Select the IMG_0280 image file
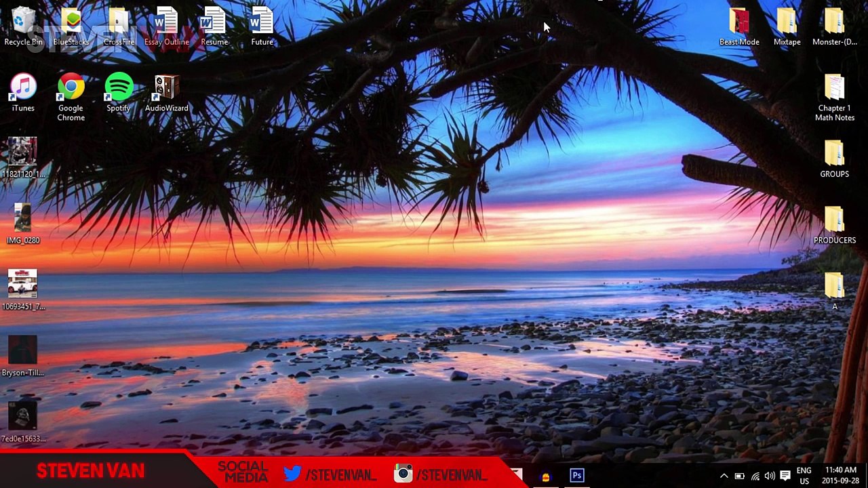This screenshot has width=868, height=488. click(23, 224)
